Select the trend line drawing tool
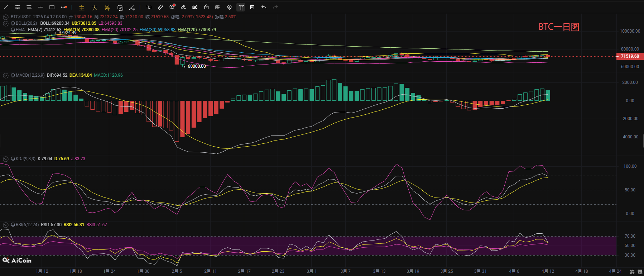 [6, 7]
